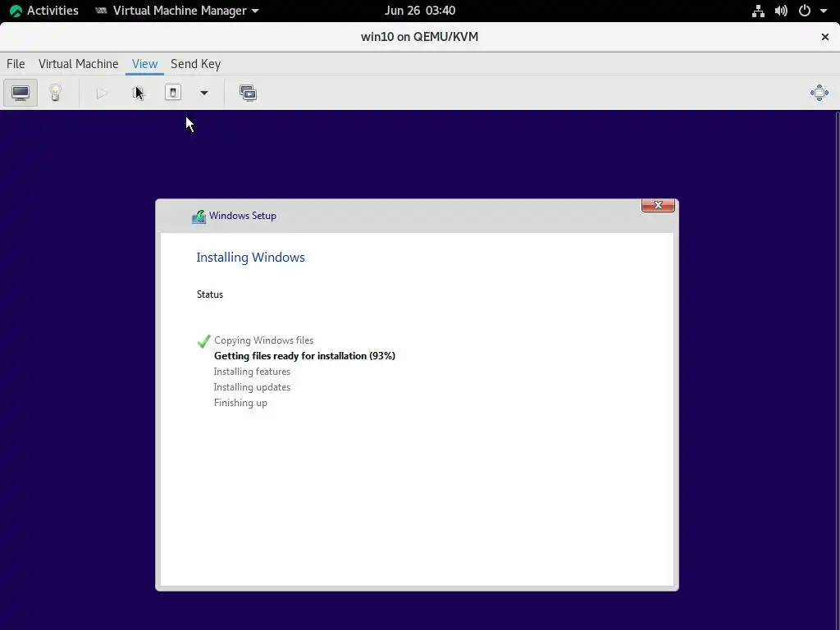Click "Installing updates" step text
The height and width of the screenshot is (630, 840).
coord(252,387)
